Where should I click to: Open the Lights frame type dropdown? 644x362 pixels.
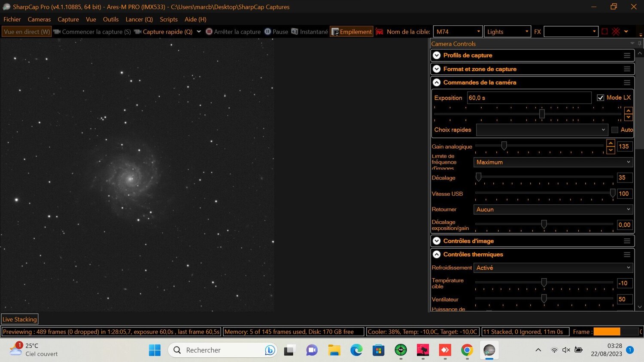(x=507, y=32)
